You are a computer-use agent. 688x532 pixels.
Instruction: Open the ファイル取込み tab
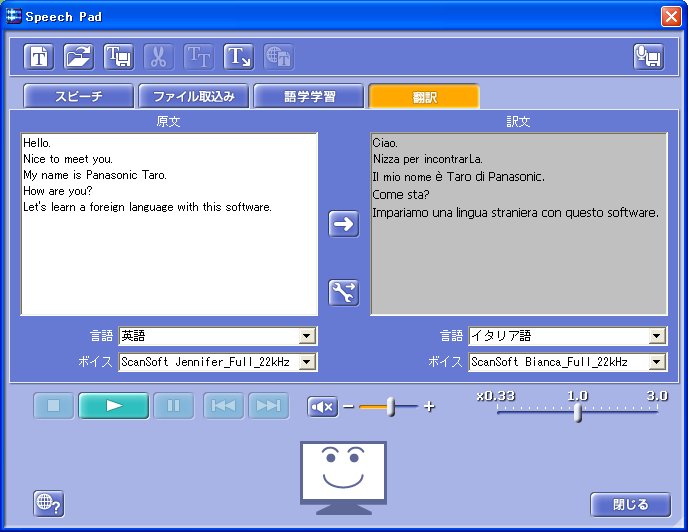(x=194, y=97)
